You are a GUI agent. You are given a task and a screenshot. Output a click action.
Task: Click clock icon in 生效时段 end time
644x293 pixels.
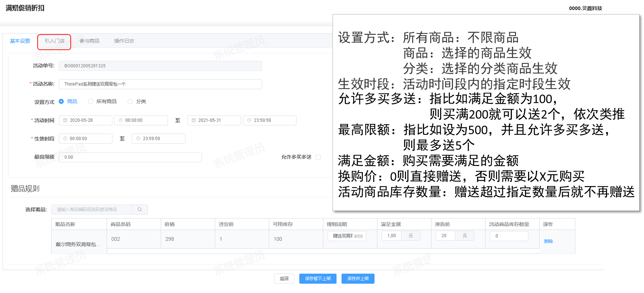click(x=138, y=139)
